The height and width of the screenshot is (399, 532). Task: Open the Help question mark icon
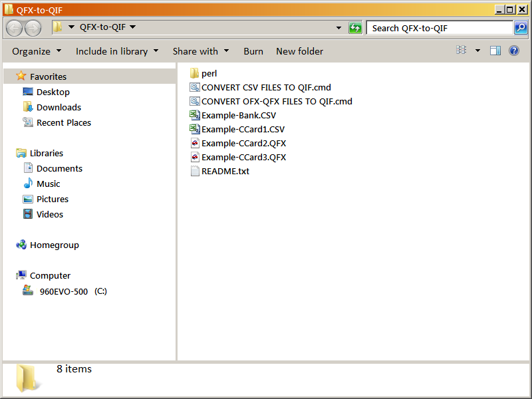pyautogui.click(x=514, y=51)
